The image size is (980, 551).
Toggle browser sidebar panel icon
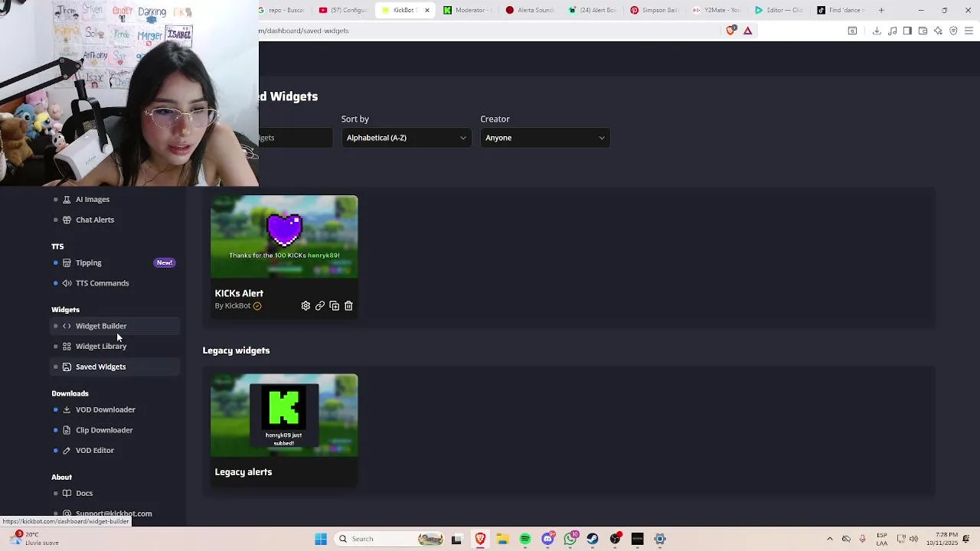pyautogui.click(x=907, y=31)
